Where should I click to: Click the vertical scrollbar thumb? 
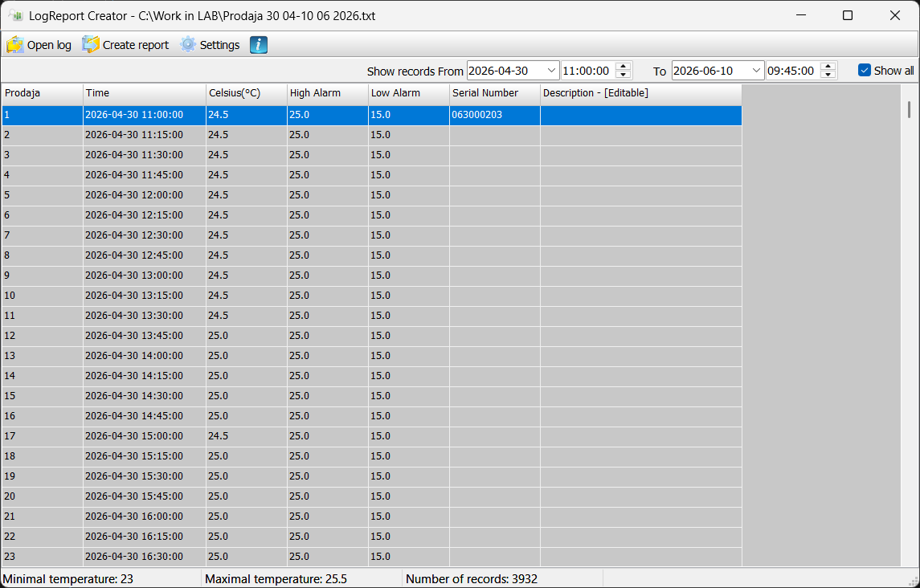pyautogui.click(x=910, y=109)
